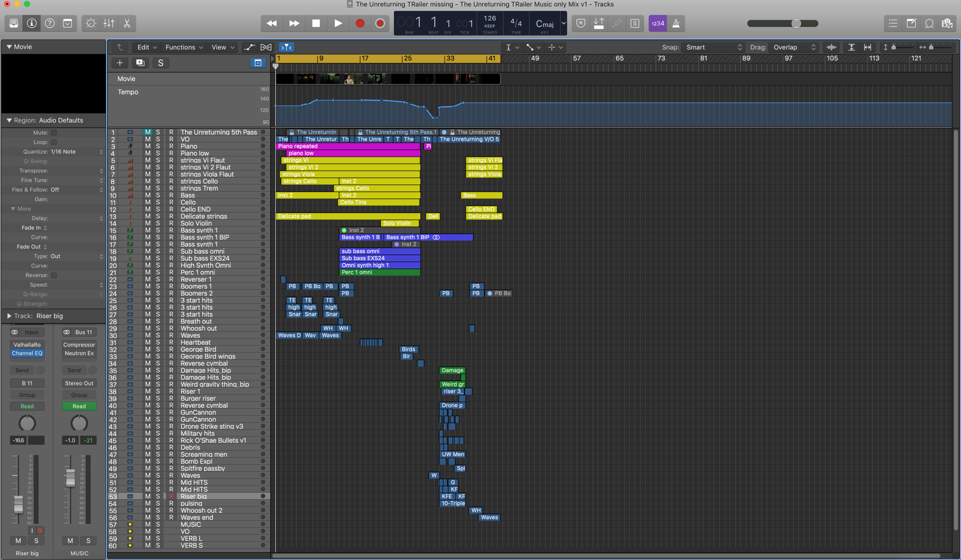
Task: Click the red Record button
Action: point(360,23)
